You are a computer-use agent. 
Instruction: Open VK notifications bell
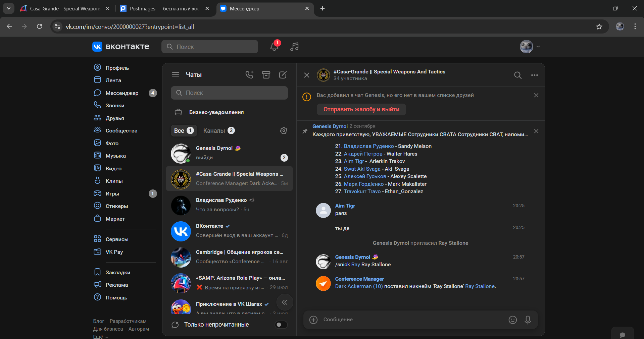274,47
